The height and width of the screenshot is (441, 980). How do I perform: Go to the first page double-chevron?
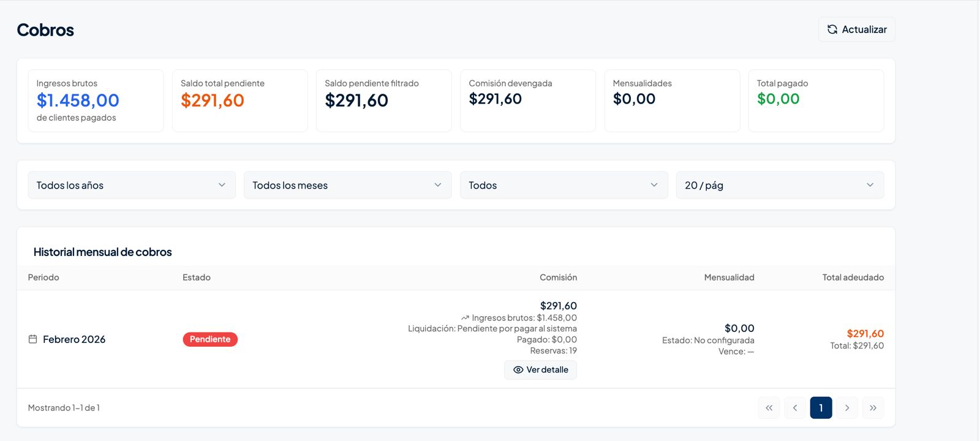(x=769, y=408)
